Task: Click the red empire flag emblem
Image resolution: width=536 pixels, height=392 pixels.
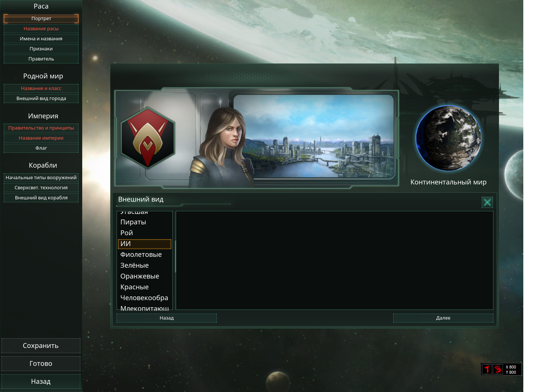Action: click(x=148, y=138)
